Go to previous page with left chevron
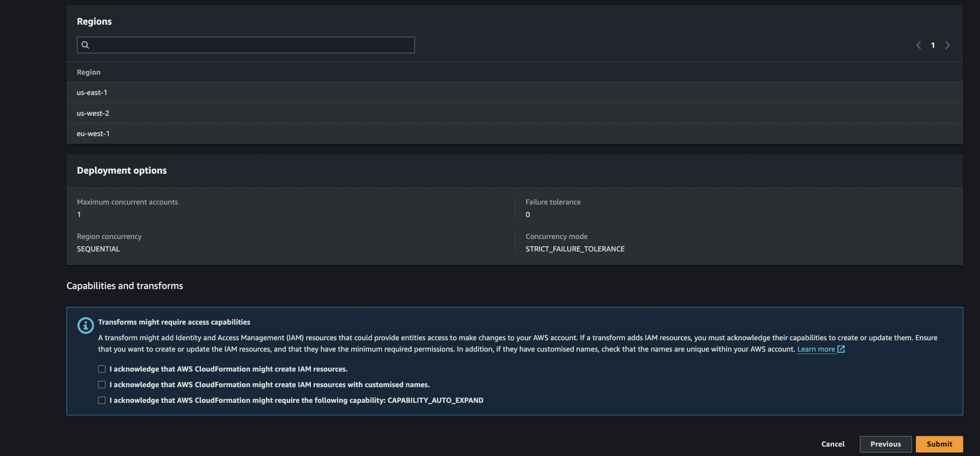Screen dimensions: 980x456 coord(918,45)
